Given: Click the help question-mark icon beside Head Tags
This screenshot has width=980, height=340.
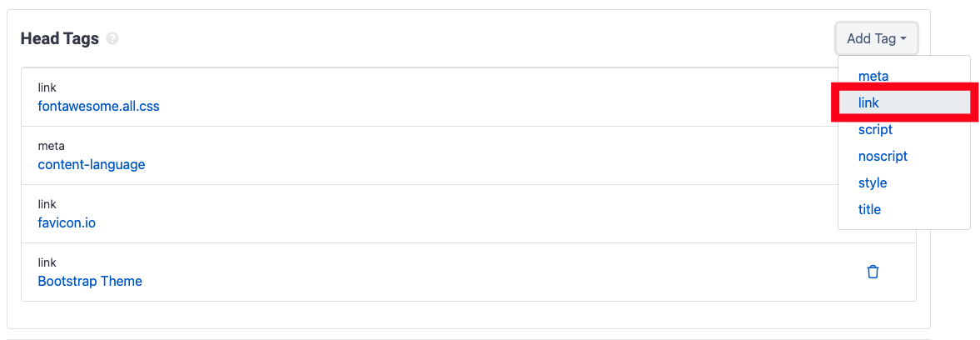Looking at the screenshot, I should pos(112,38).
